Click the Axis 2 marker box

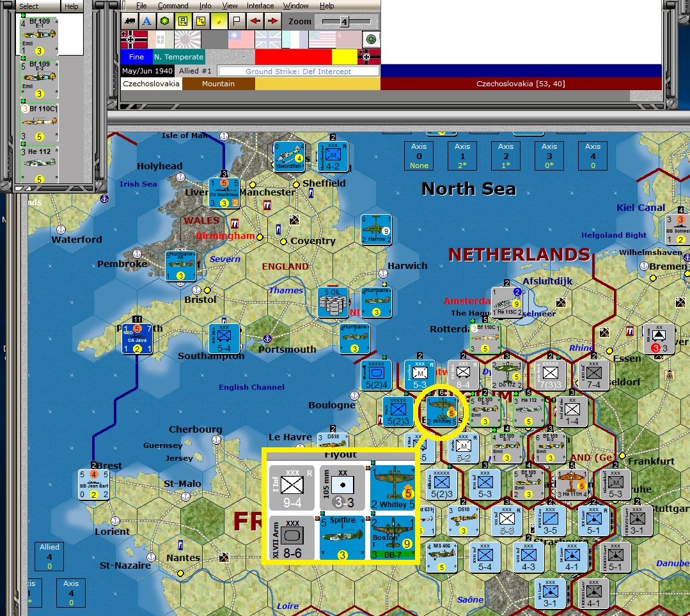pos(506,156)
